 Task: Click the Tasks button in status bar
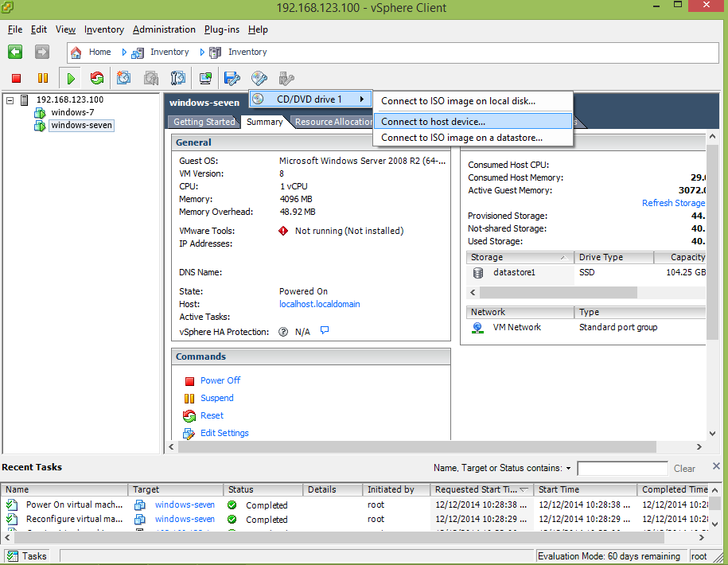[x=28, y=556]
